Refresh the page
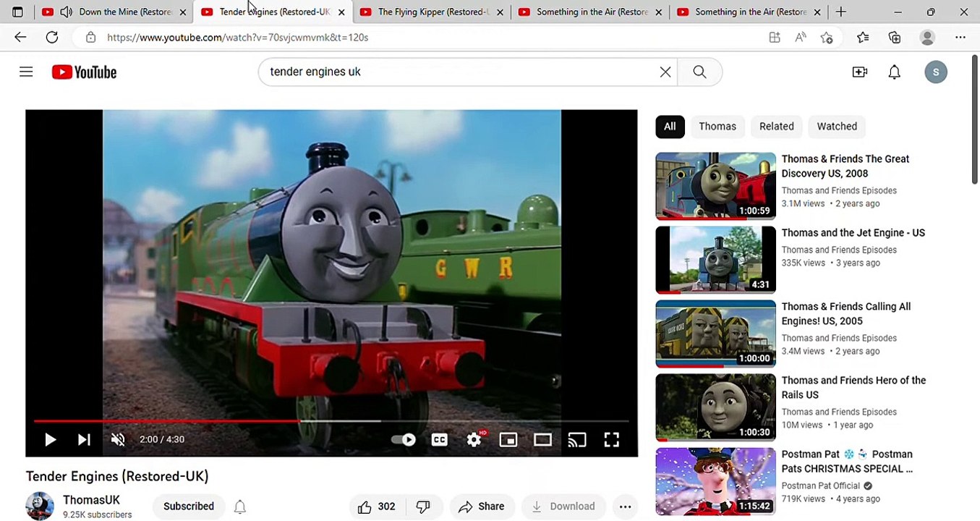Viewport: 980px width, 521px height. [x=52, y=37]
